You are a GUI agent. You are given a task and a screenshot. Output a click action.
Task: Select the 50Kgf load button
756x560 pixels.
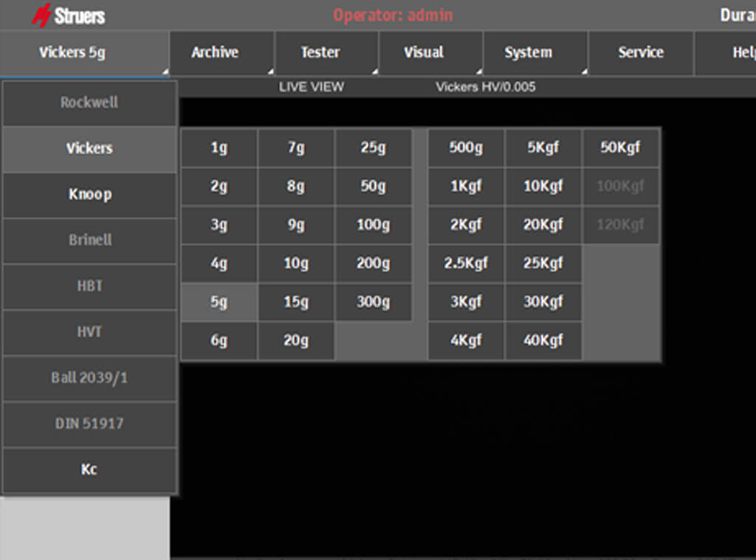coord(620,148)
